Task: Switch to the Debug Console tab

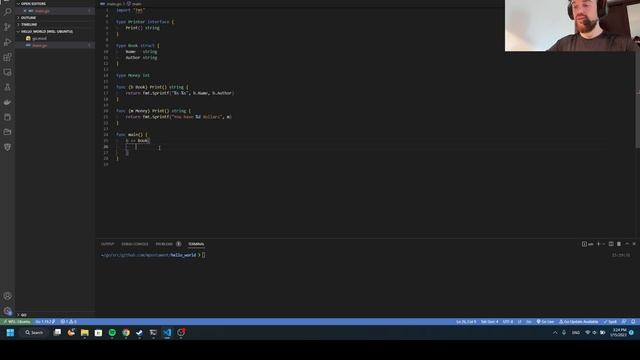Action: click(135, 244)
